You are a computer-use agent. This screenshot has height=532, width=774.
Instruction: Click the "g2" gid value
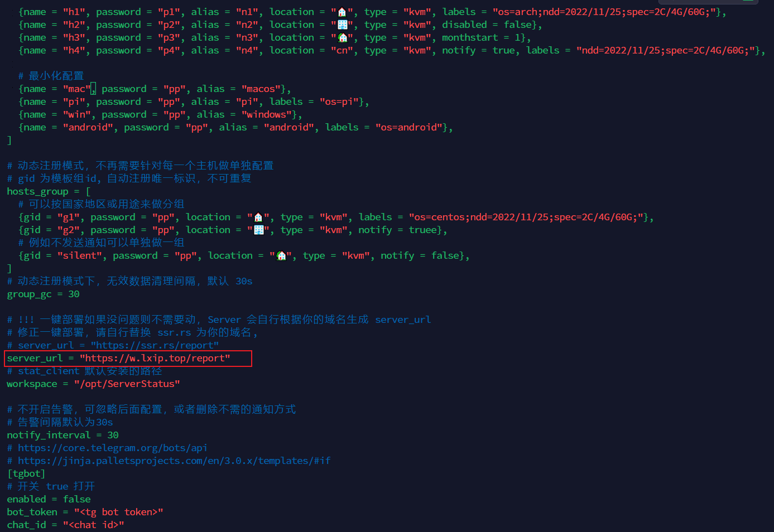(x=68, y=230)
